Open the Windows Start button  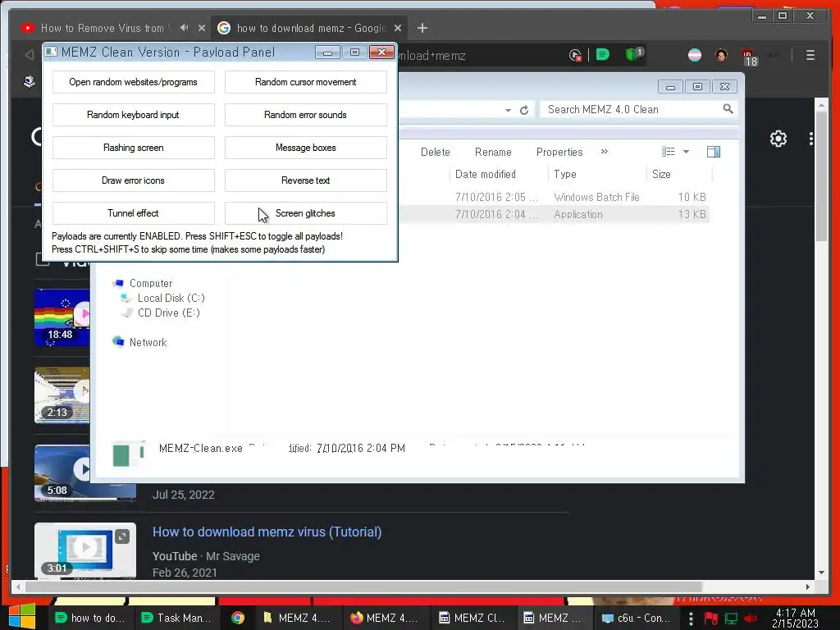(21, 616)
